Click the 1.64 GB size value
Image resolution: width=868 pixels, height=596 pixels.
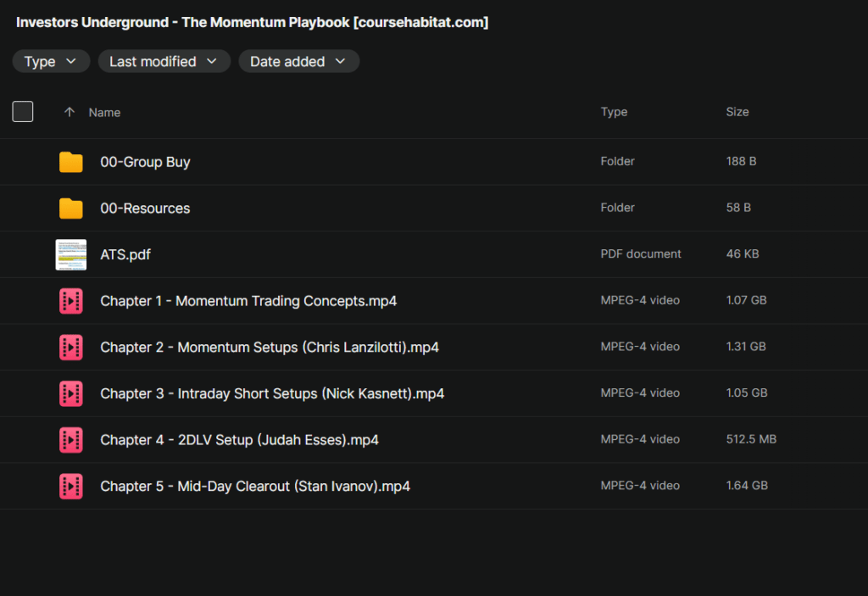pyautogui.click(x=747, y=486)
